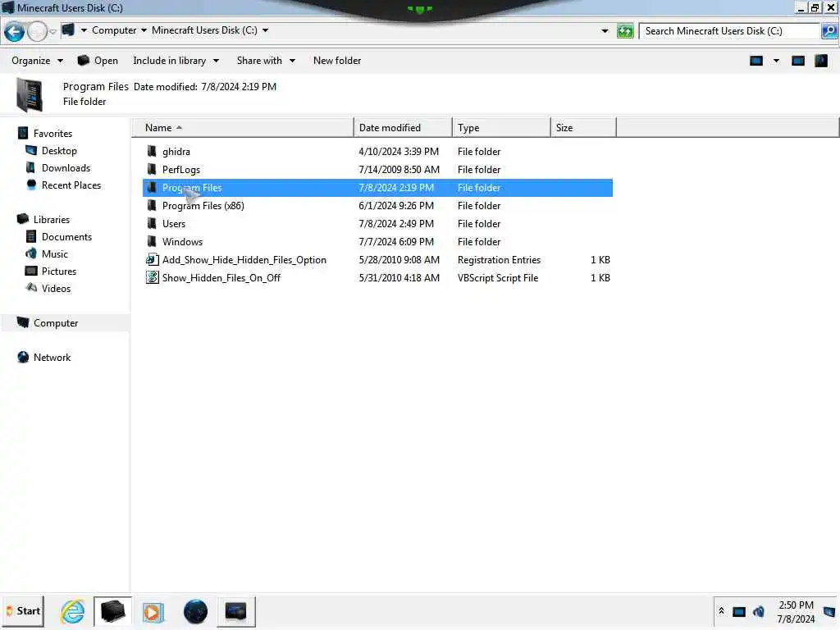
Task: Click the Downloads icon under Favorites
Action: 30,167
